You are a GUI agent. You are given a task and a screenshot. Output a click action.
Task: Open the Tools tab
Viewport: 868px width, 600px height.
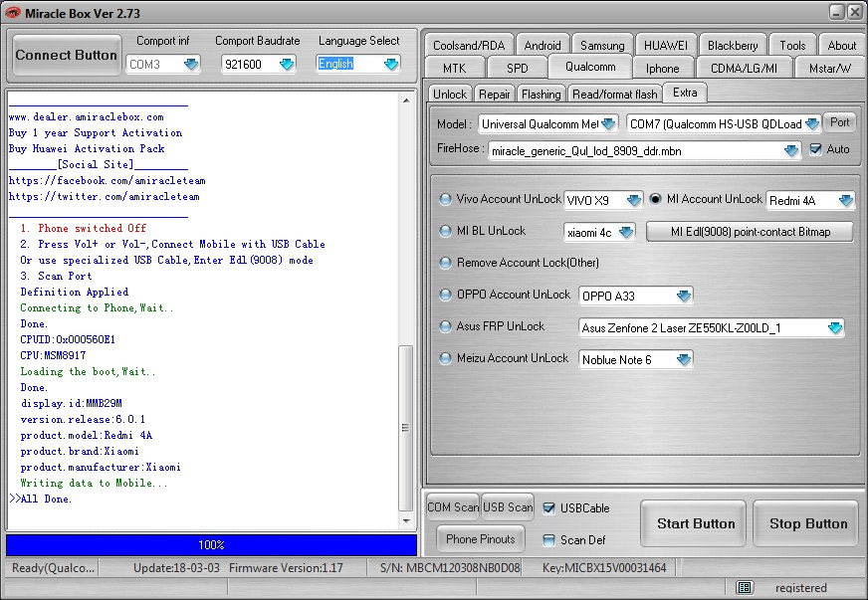[x=792, y=45]
